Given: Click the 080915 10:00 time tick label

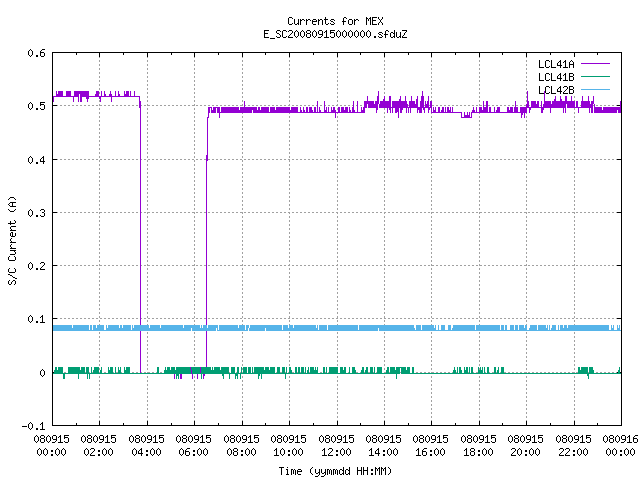Looking at the screenshot, I should (288, 446).
